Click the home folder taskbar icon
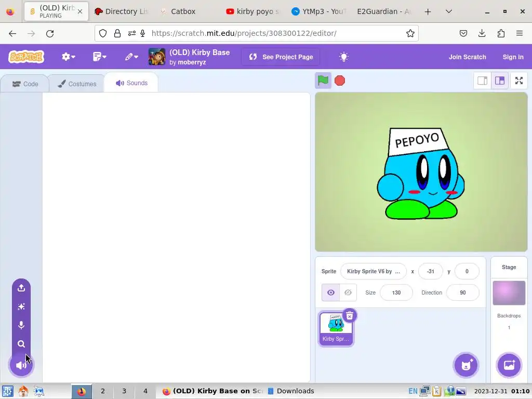The image size is (532, 399). tap(23, 391)
